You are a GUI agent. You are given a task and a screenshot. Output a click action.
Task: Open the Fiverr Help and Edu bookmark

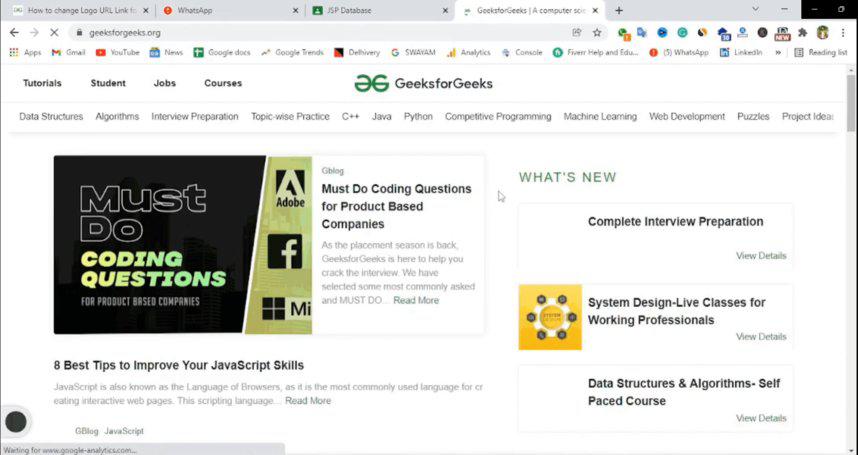[596, 52]
